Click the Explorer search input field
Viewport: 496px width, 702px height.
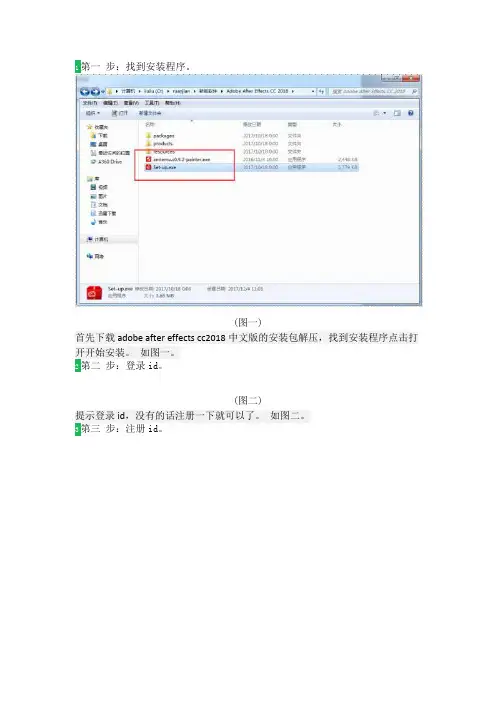click(374, 91)
